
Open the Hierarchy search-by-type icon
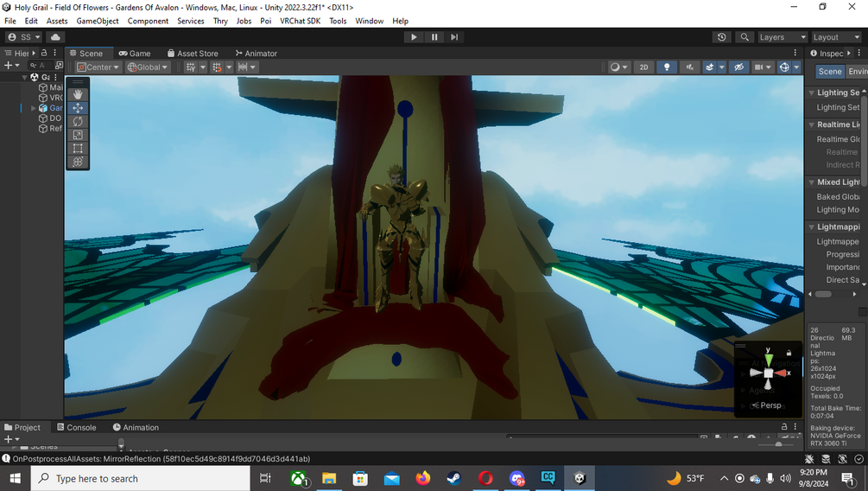point(60,66)
